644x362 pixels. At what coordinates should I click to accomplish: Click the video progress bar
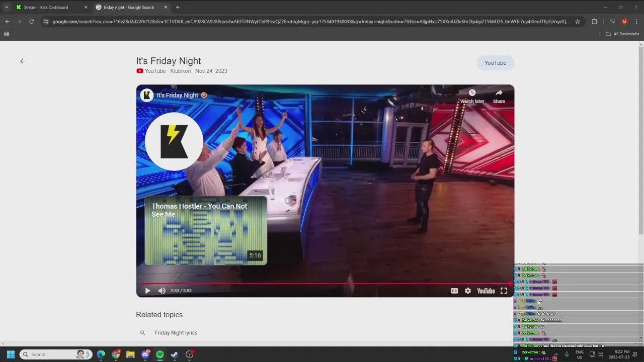coord(325,284)
